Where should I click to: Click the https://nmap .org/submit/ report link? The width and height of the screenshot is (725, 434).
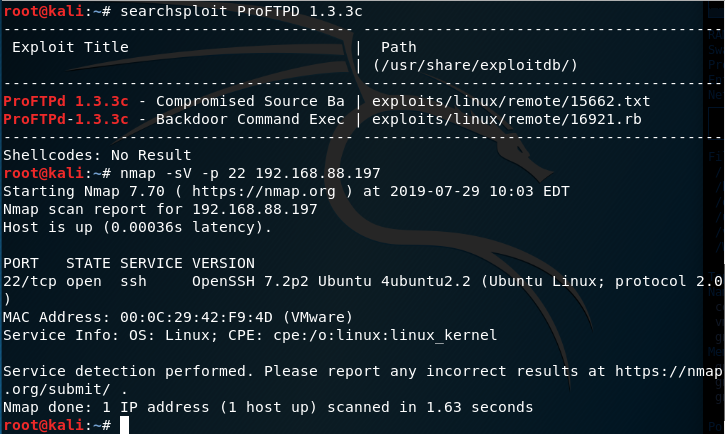pos(658,371)
